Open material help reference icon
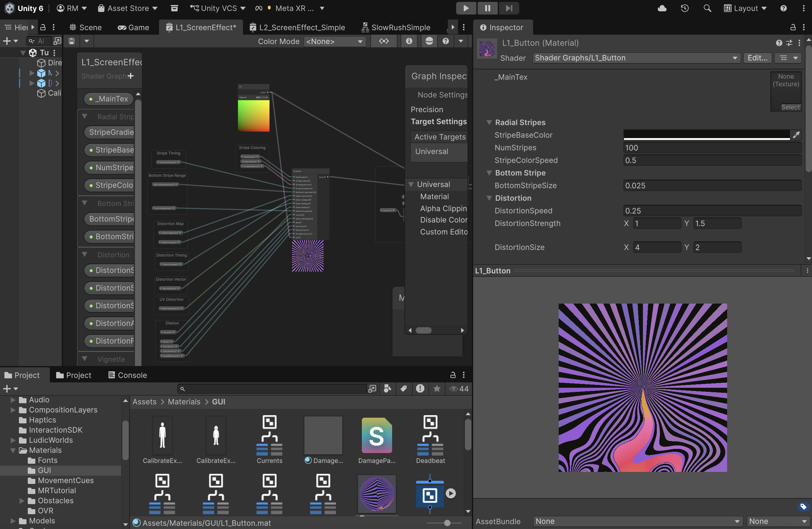The image size is (812, 529). tap(779, 43)
